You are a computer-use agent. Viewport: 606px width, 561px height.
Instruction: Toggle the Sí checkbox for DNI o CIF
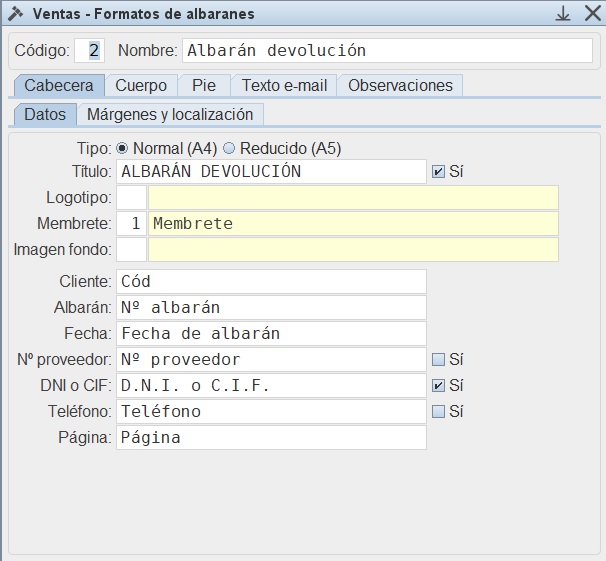(x=438, y=385)
